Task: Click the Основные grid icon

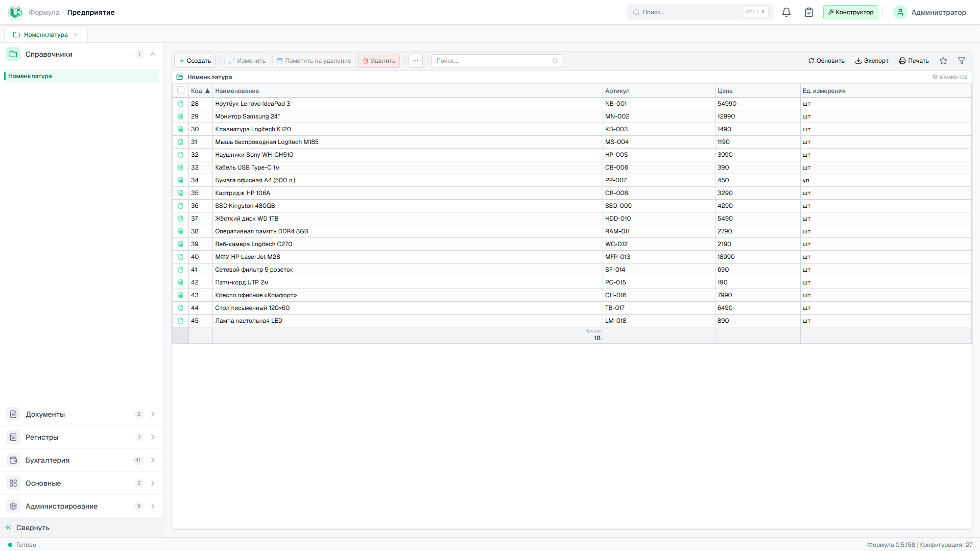Action: click(13, 483)
